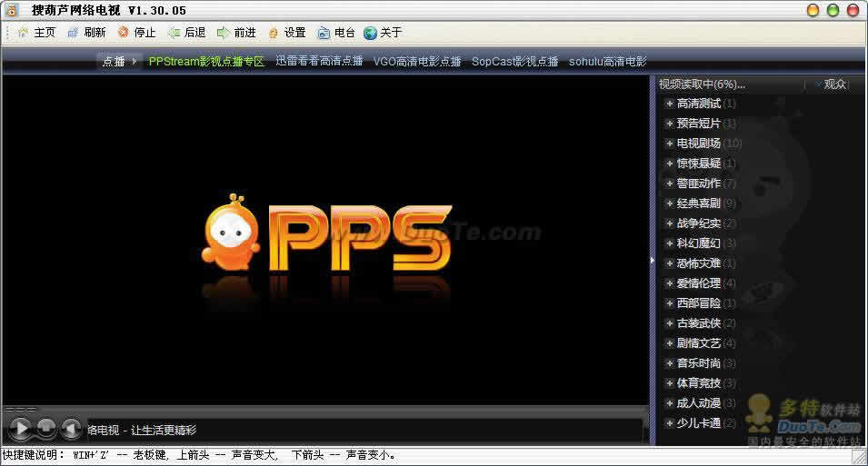
Task: Click the 视频读取中(6%) loading status text
Action: [x=702, y=84]
